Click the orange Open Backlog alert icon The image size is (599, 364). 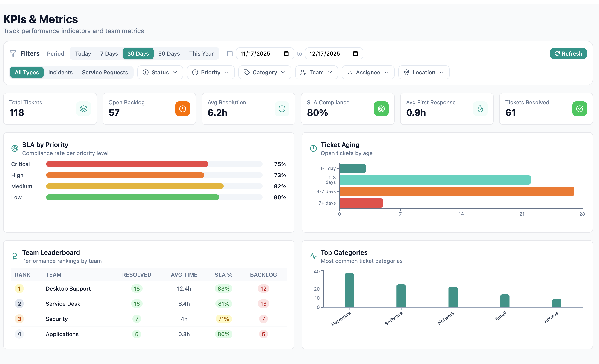[x=182, y=109]
